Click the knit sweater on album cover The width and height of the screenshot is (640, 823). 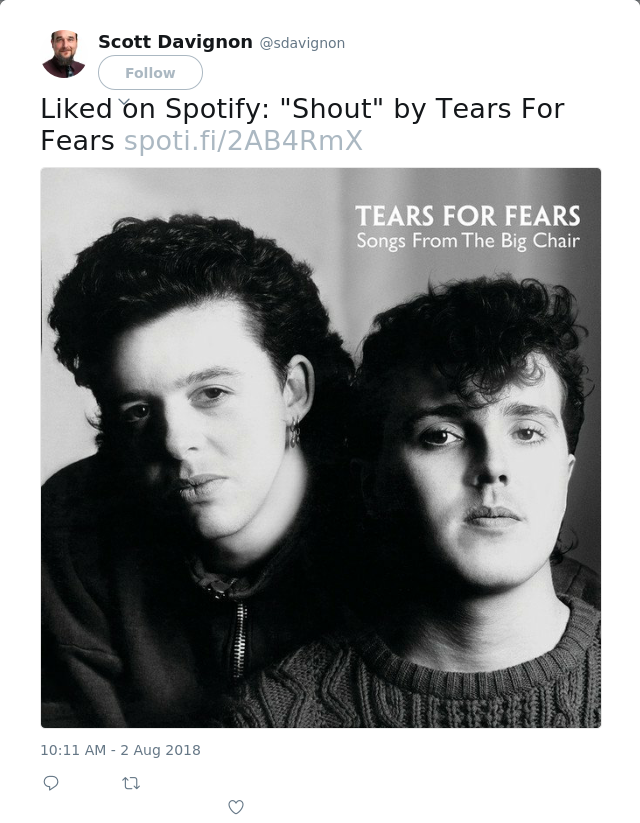coord(420,682)
